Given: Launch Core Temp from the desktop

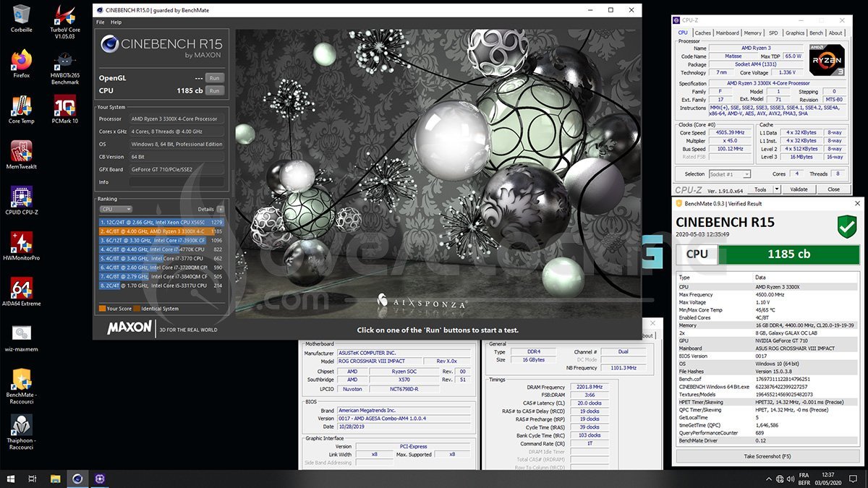Looking at the screenshot, I should pyautogui.click(x=22, y=110).
